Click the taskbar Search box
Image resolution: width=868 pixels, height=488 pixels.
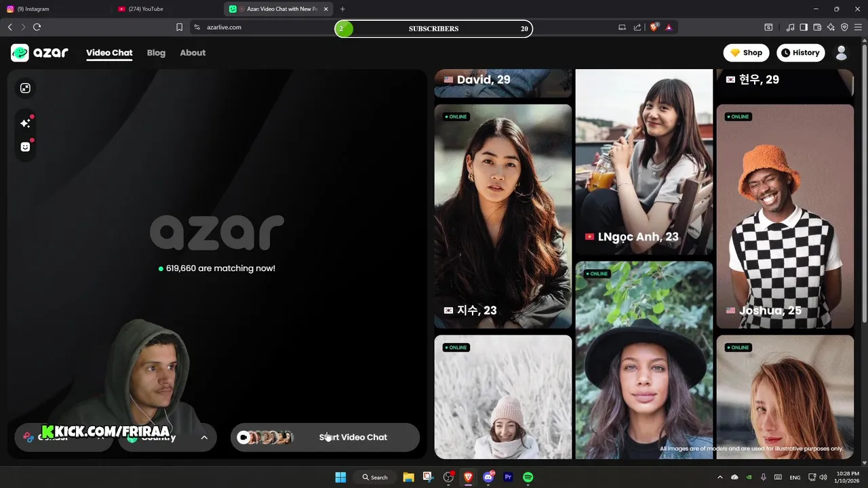tap(374, 477)
